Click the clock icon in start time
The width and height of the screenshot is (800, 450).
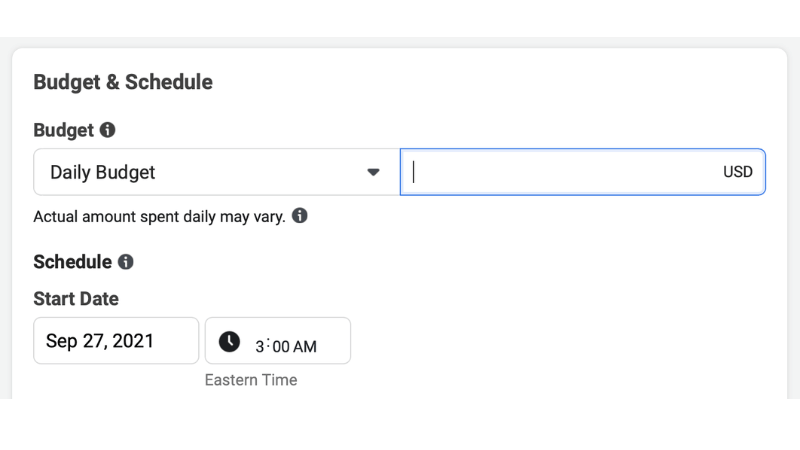pyautogui.click(x=229, y=342)
